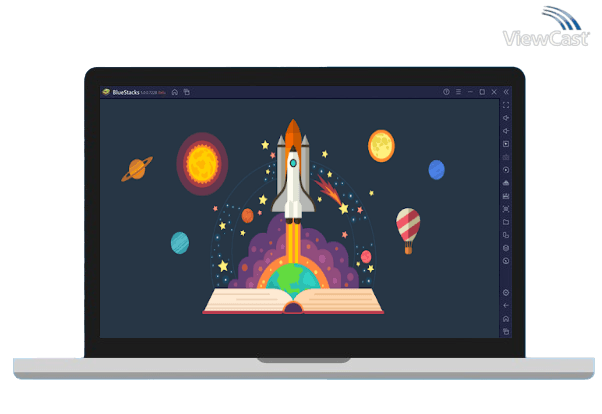Open the hamburger menu in title bar
Viewport: 602px width, 414px height.
click(x=458, y=92)
